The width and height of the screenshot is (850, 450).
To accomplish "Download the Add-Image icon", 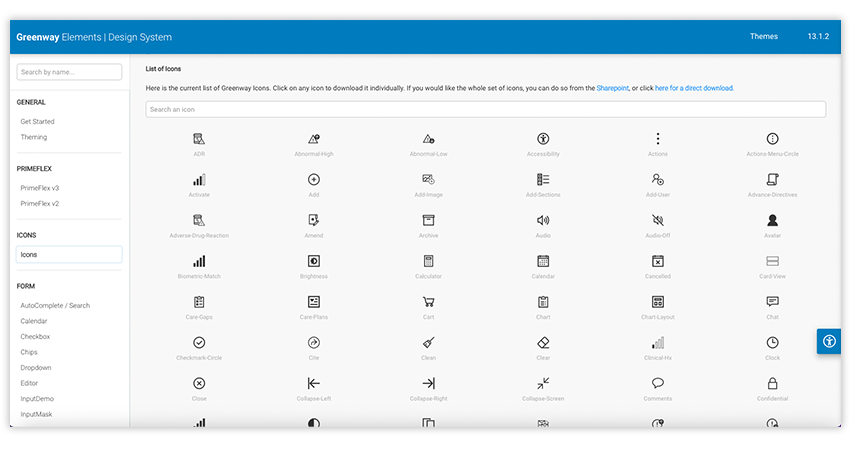I will (x=428, y=180).
